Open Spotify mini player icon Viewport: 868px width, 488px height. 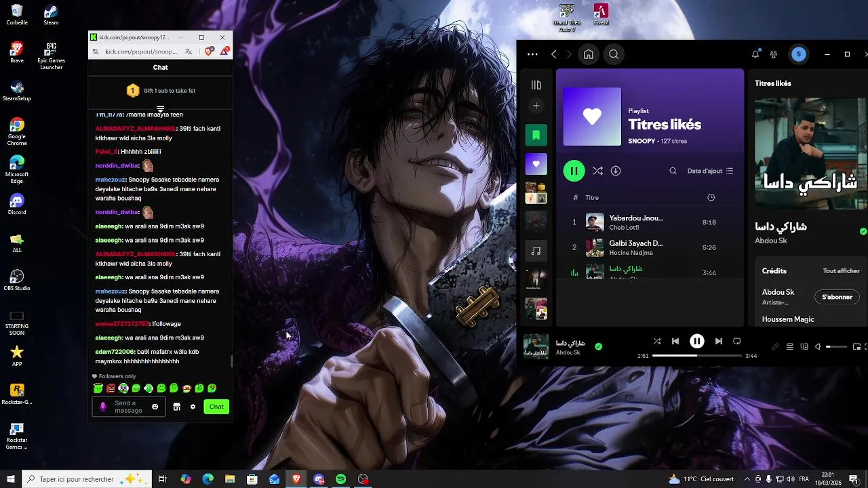[856, 346]
